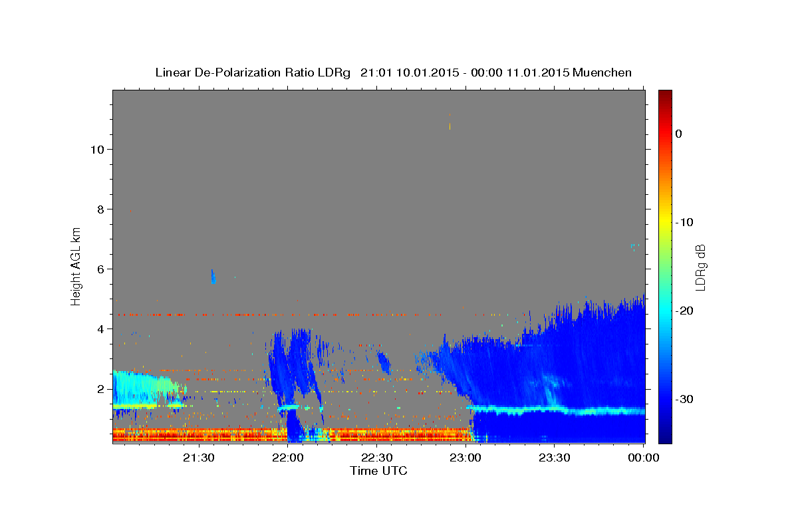Click the height tick label 6

point(100,269)
